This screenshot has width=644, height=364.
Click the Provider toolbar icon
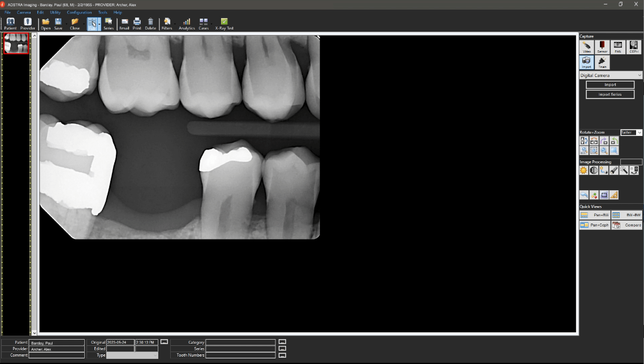tap(28, 24)
